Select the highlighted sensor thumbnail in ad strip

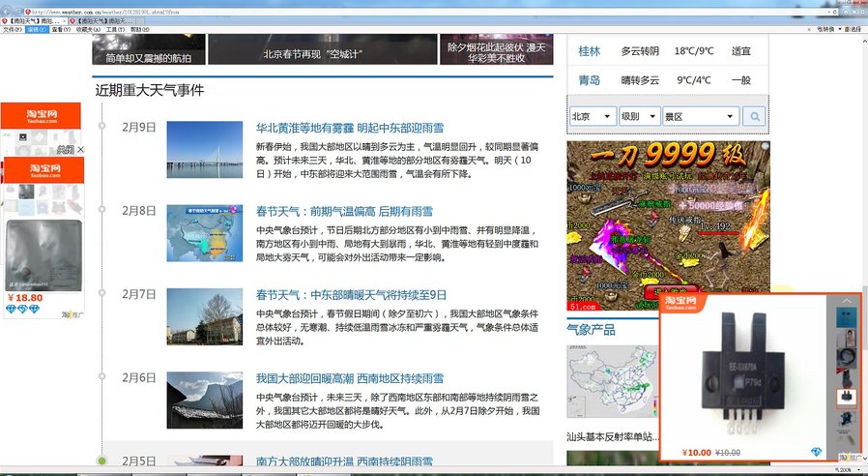pos(847,397)
